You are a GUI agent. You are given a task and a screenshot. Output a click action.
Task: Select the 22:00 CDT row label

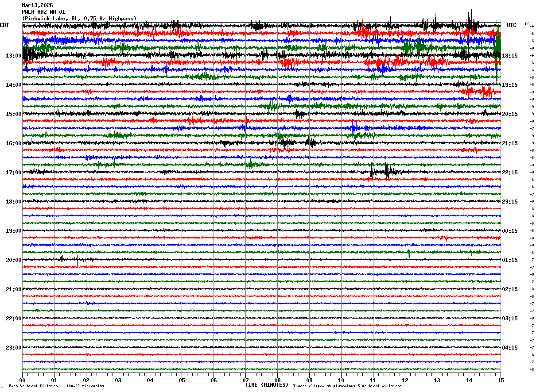(14, 319)
